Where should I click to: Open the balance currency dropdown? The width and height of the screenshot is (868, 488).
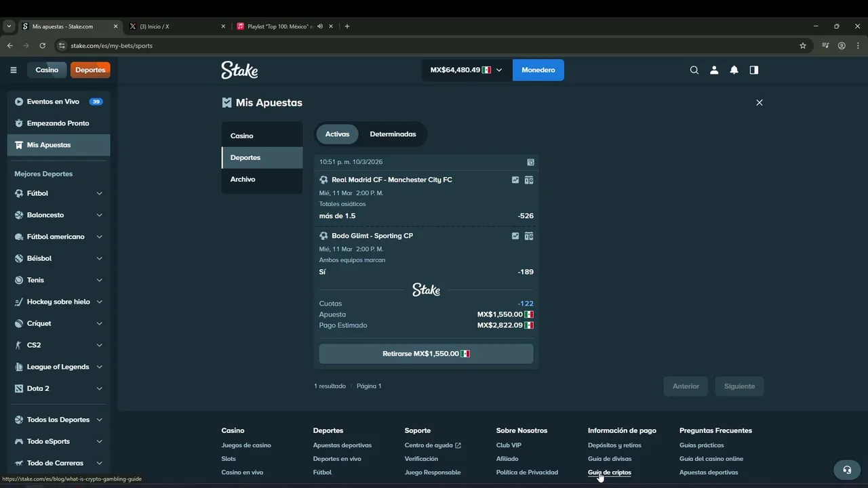tap(467, 70)
